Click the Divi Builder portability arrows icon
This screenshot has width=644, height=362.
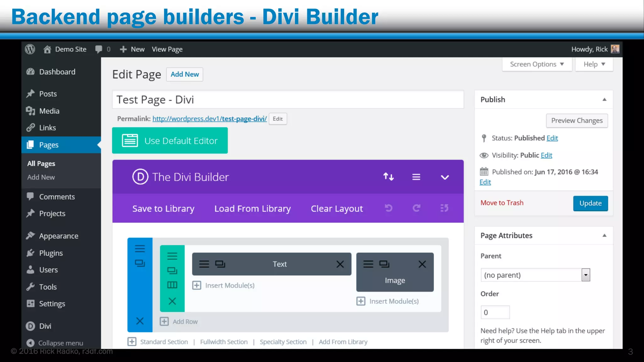[x=388, y=177]
